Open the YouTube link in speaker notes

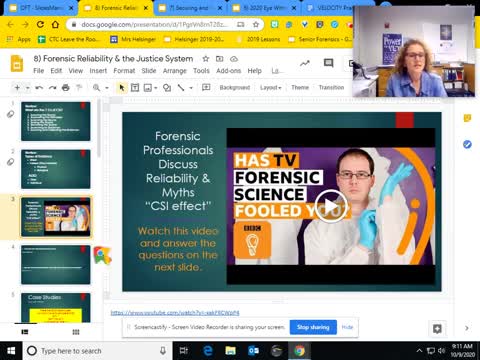coord(175,313)
